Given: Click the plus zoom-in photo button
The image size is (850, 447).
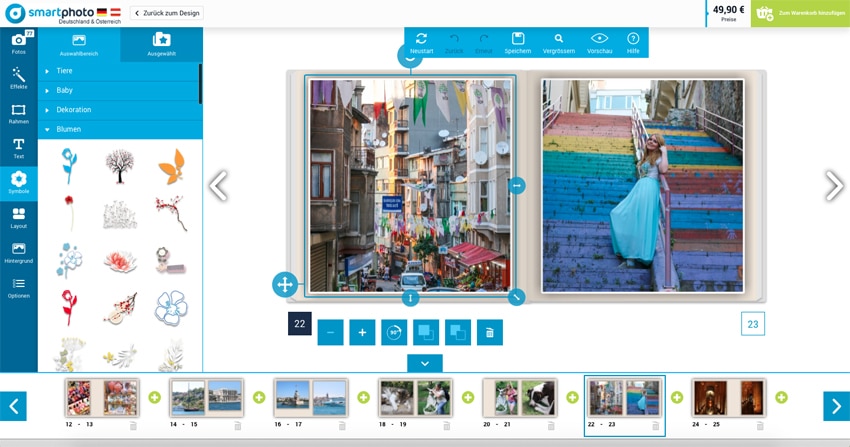Looking at the screenshot, I should pyautogui.click(x=362, y=332).
